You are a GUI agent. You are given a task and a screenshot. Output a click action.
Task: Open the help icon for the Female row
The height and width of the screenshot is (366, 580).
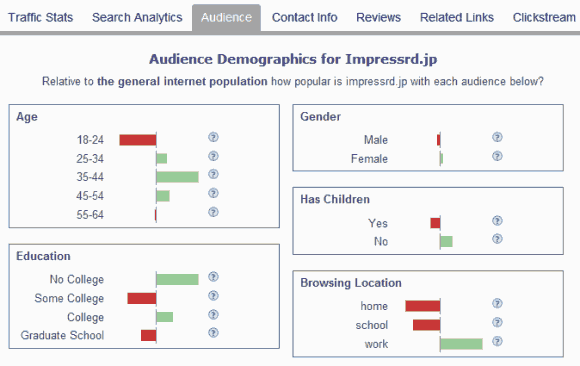[x=497, y=156]
